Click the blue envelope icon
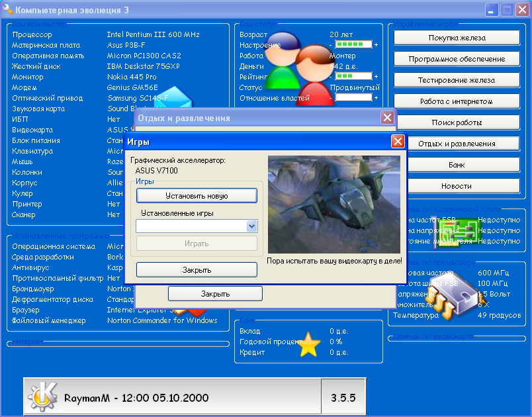The image size is (532, 417). [173, 97]
